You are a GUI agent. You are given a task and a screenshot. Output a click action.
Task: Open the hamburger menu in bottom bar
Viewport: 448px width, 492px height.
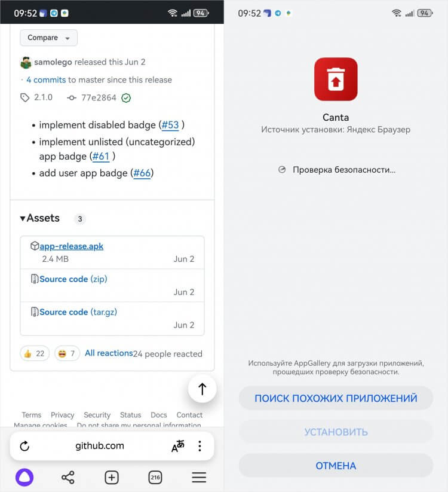(x=199, y=477)
